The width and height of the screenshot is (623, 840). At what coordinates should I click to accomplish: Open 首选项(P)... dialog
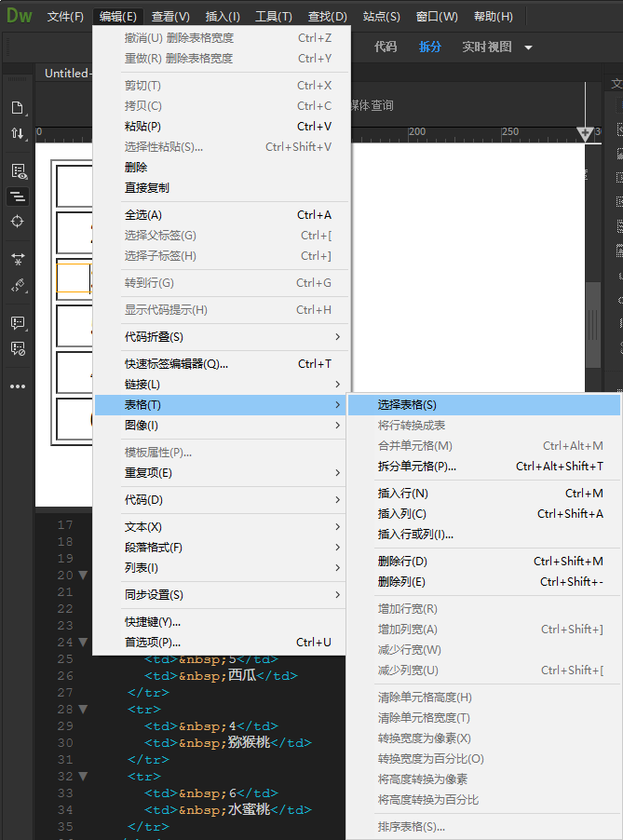pos(222,642)
